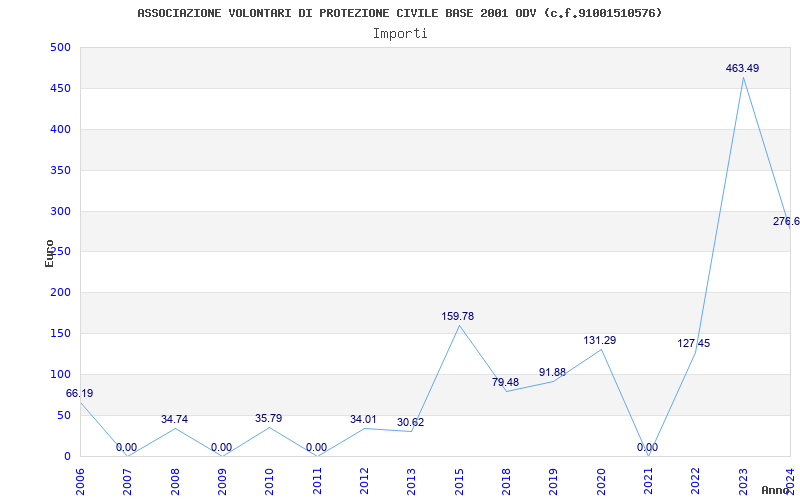The width and height of the screenshot is (800, 500).
Task: Click the 127.45 data label for 2022
Action: [x=694, y=344]
